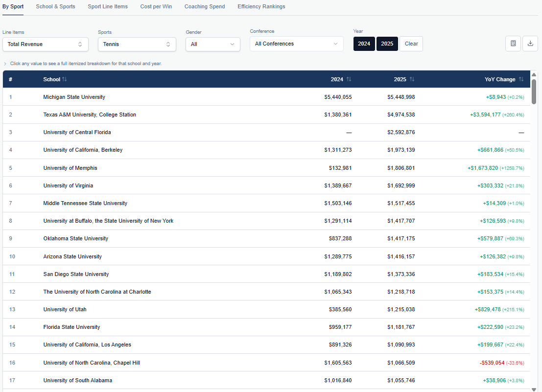Viewport: 542px width, 392px height.
Task: Click UCLA 2025 value $1,090,993
Action: tap(401, 345)
